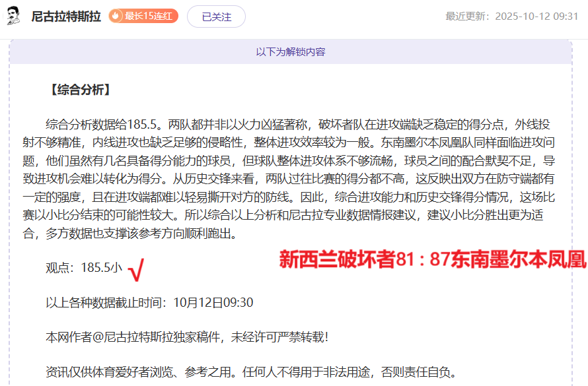588x386 pixels.
Task: Click the data cutoff time 10月12日09:30 line
Action: [x=149, y=302]
